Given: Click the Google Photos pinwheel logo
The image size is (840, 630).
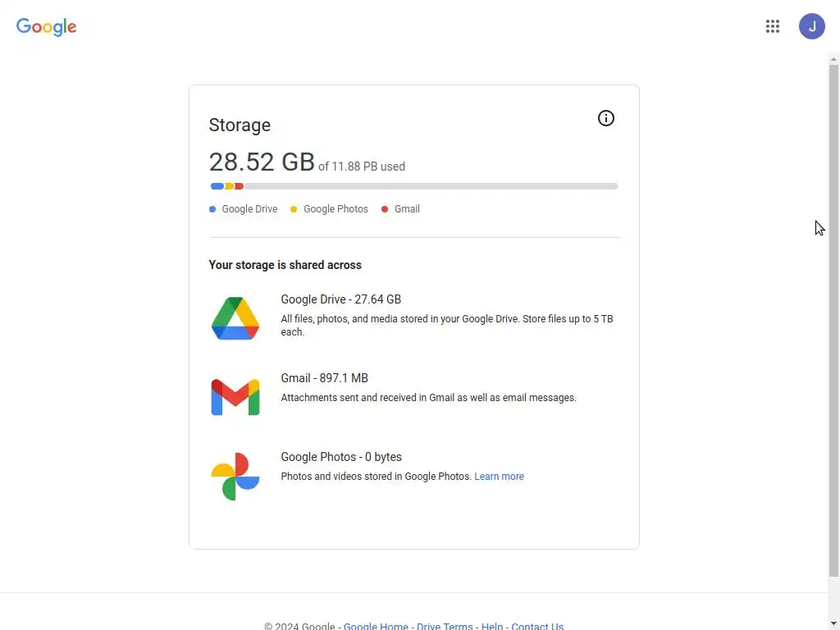Looking at the screenshot, I should pyautogui.click(x=235, y=476).
